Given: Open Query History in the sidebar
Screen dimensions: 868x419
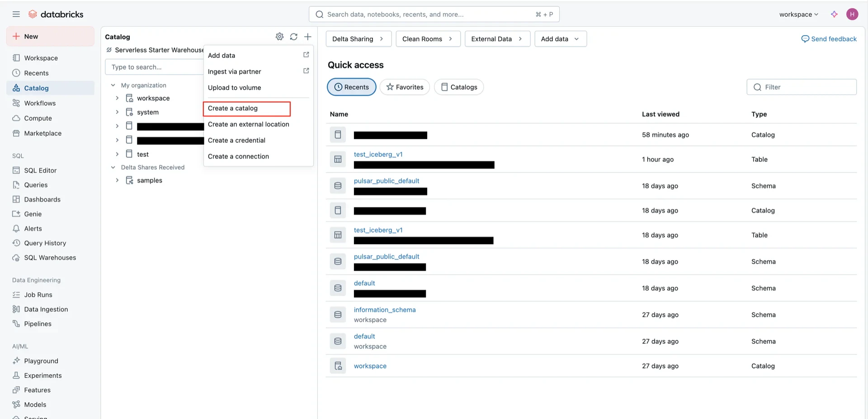Looking at the screenshot, I should point(50,243).
